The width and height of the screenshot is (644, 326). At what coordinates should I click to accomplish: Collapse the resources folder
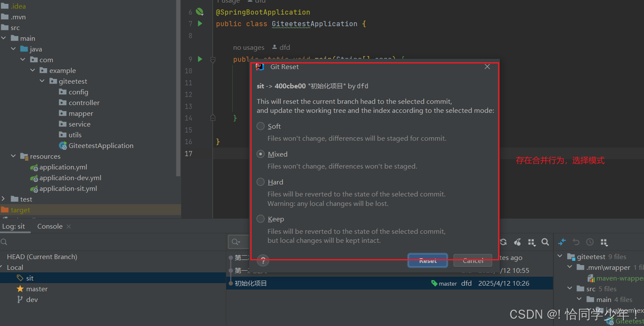point(14,156)
